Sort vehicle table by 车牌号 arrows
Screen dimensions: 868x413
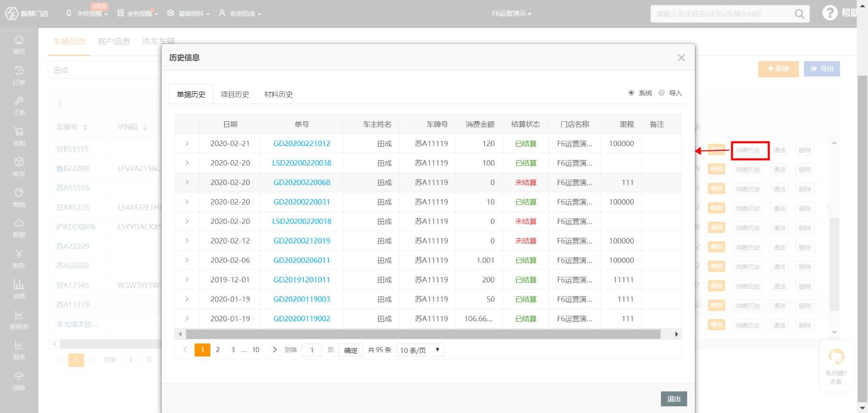[85, 127]
